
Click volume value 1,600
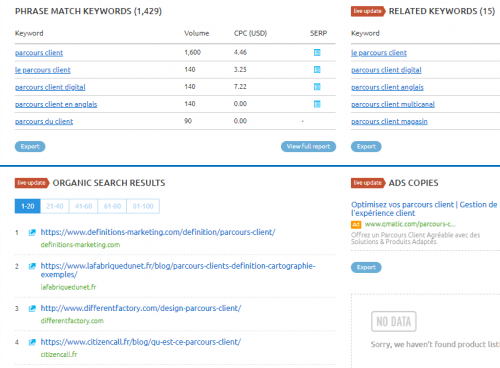coord(192,52)
